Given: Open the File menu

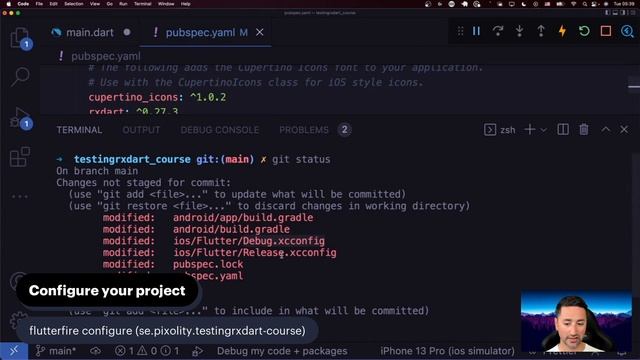Looking at the screenshot, I should coord(39,4).
